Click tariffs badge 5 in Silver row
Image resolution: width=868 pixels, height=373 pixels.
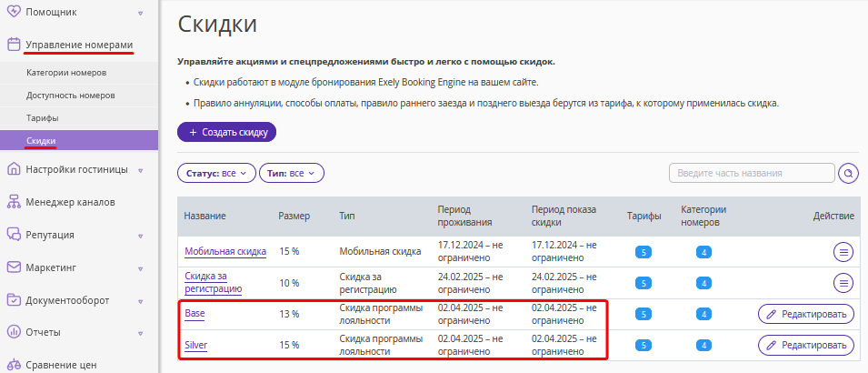(x=644, y=346)
